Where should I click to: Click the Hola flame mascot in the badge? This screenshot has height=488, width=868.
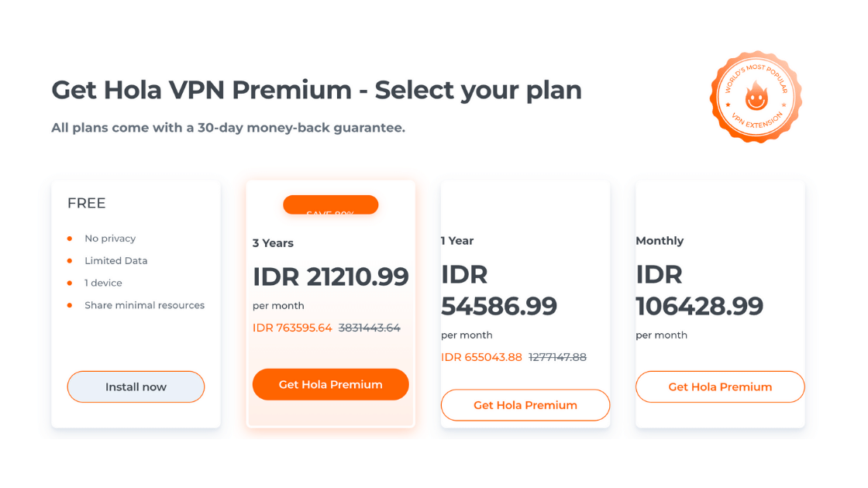point(756,96)
